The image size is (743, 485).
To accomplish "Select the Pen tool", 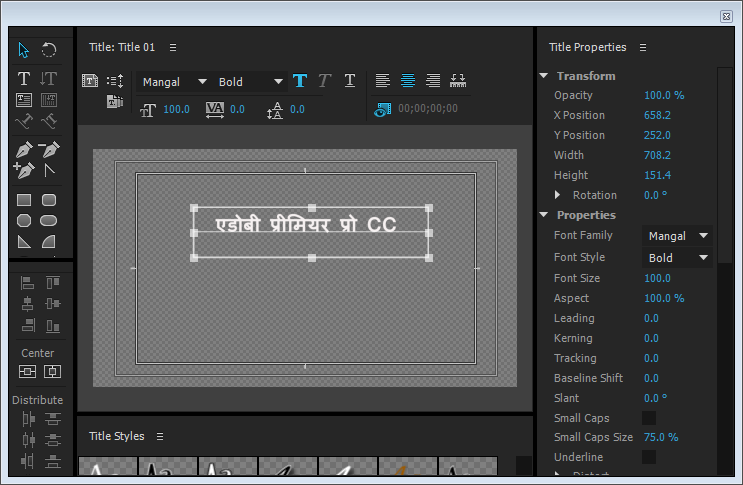I will tap(24, 150).
